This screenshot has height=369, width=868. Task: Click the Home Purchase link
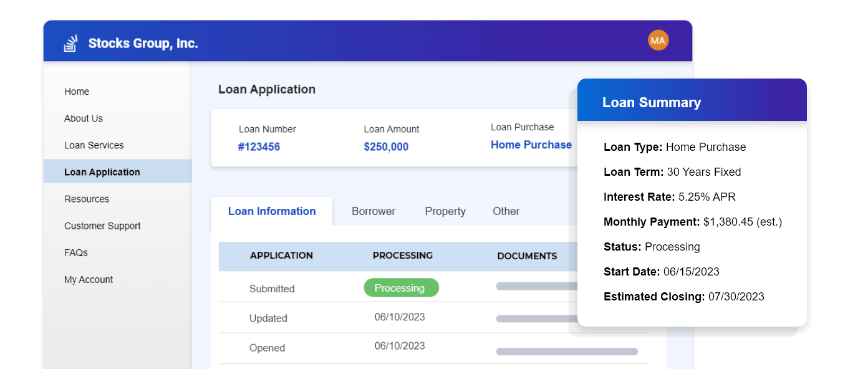click(531, 145)
